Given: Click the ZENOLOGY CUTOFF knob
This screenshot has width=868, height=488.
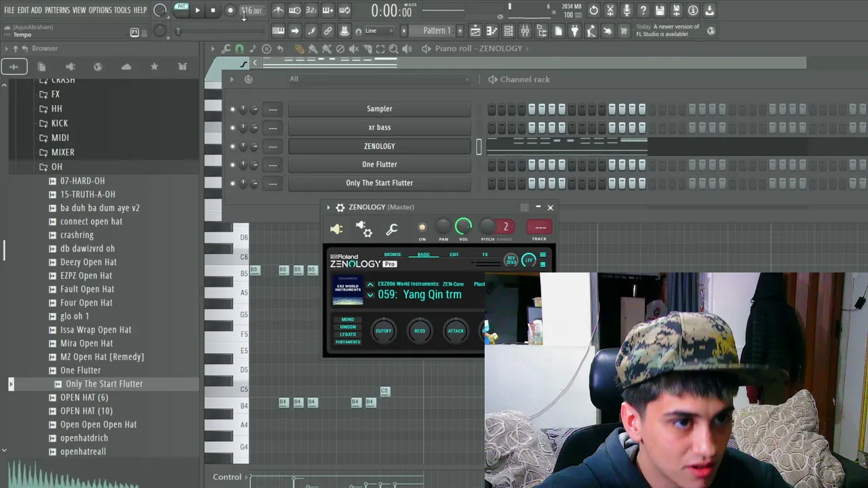Looking at the screenshot, I should pos(384,331).
